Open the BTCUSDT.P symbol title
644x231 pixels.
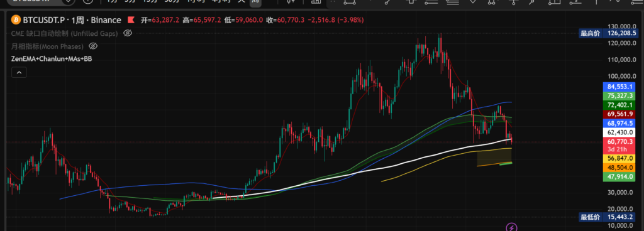coord(45,20)
